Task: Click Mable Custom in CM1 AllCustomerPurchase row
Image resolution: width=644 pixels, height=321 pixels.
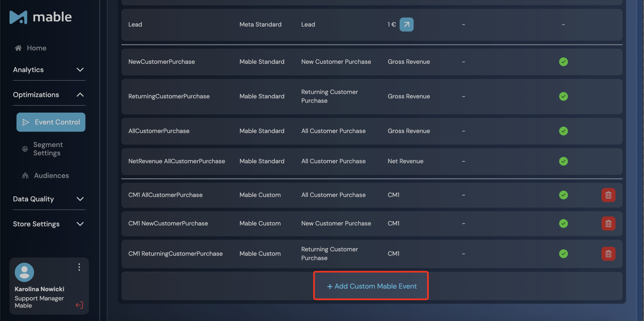Action: pos(260,195)
